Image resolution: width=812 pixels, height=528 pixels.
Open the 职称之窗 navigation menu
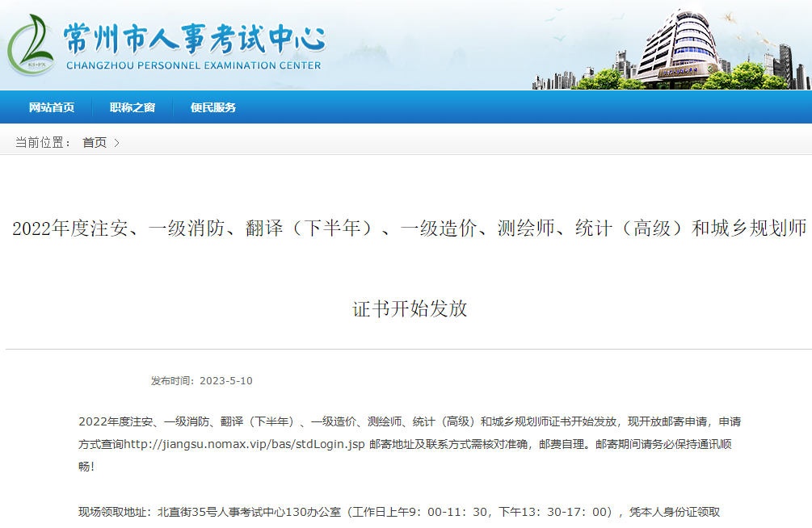tap(133, 107)
